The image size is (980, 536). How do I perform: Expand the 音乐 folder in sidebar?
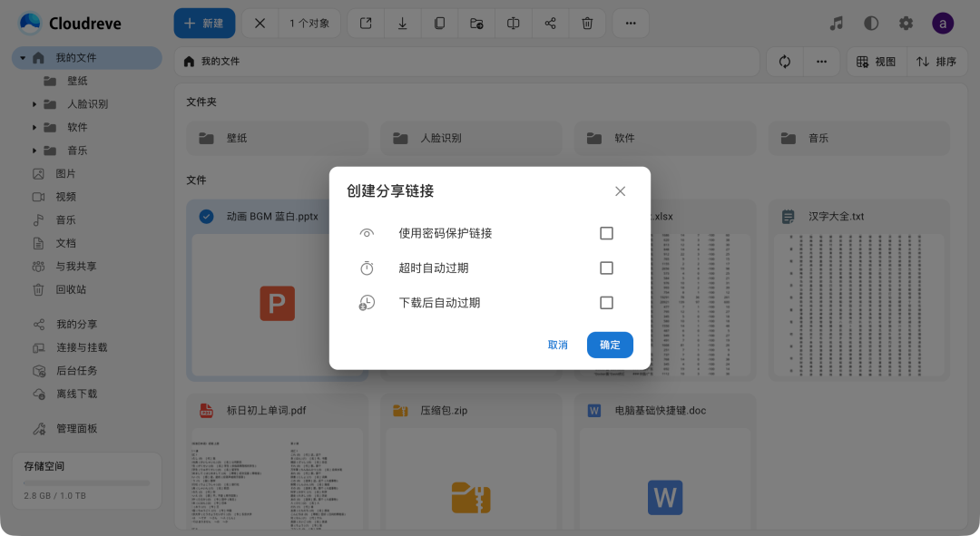tap(34, 150)
